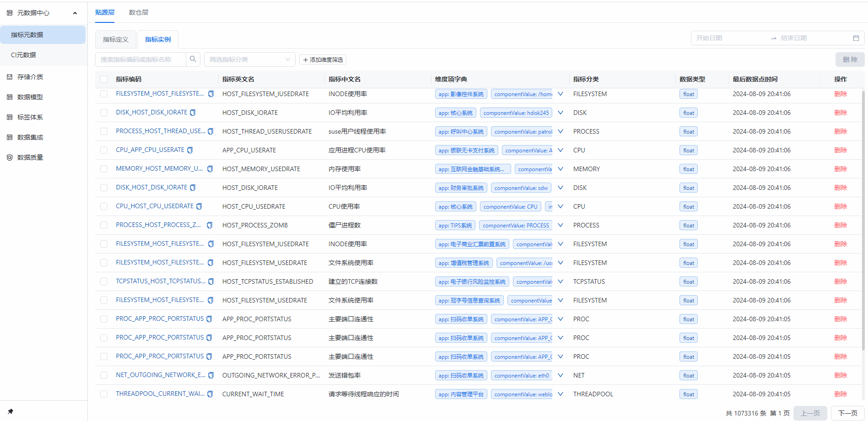Select CI元数据 in sidebar

click(x=43, y=55)
